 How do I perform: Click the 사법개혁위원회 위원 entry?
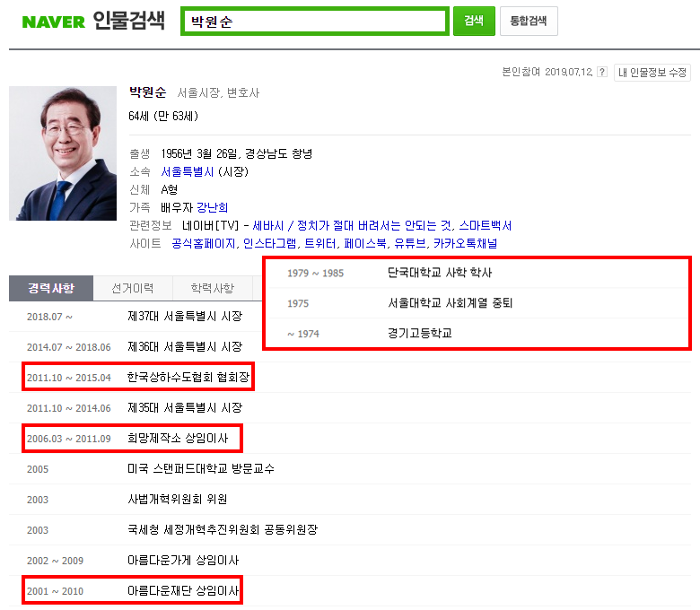click(x=177, y=499)
